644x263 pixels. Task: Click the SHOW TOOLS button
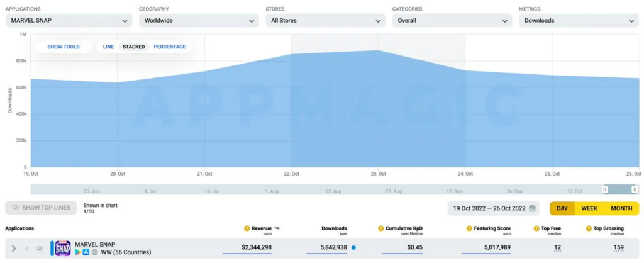(x=64, y=47)
